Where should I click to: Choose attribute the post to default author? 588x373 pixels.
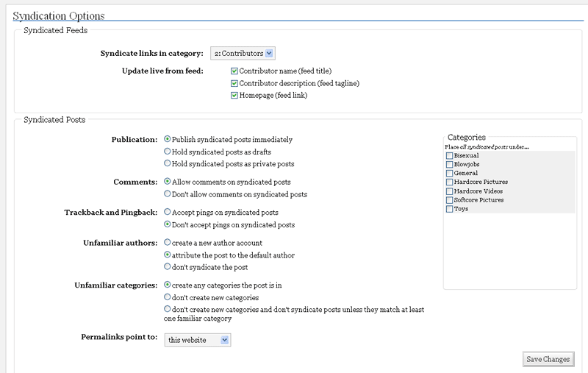click(x=168, y=255)
